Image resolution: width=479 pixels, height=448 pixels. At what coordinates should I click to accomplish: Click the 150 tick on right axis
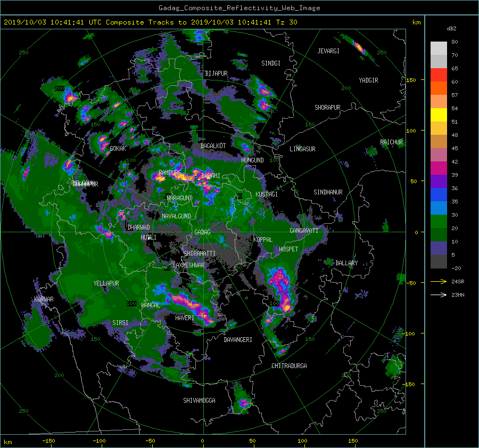(411, 80)
